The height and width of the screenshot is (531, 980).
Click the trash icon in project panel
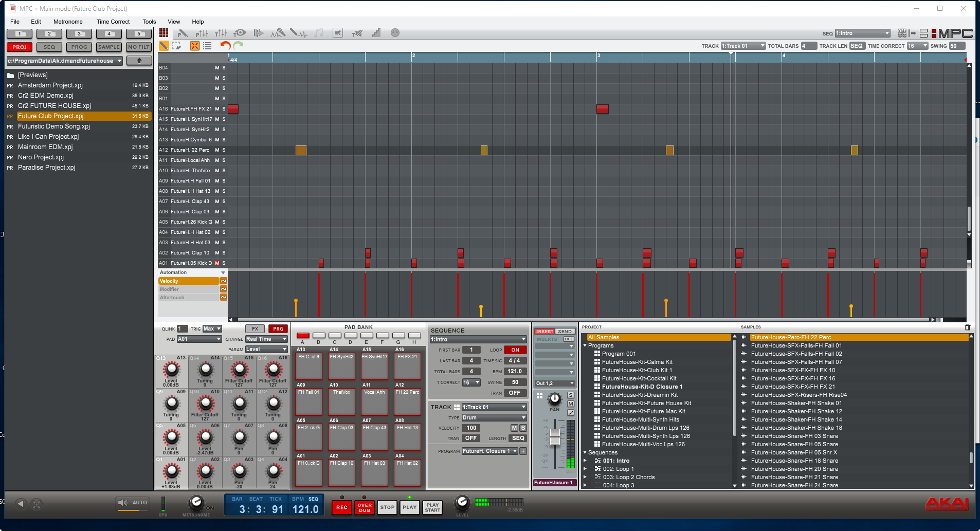(x=967, y=327)
